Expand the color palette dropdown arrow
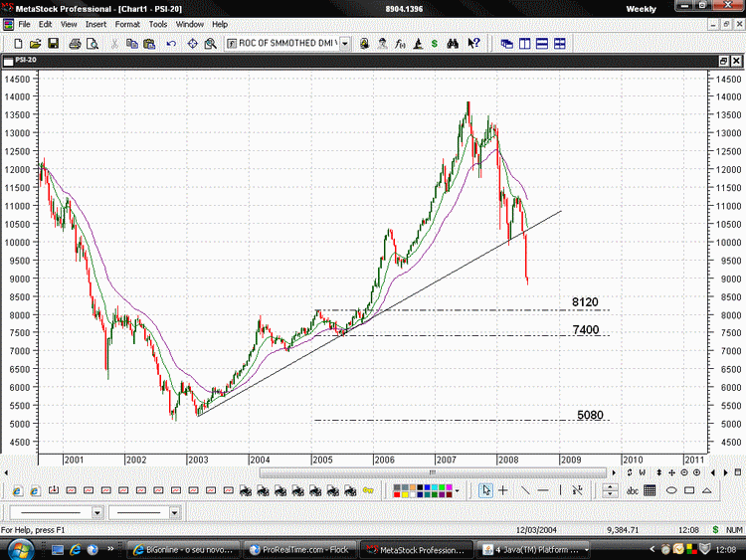 (x=458, y=490)
